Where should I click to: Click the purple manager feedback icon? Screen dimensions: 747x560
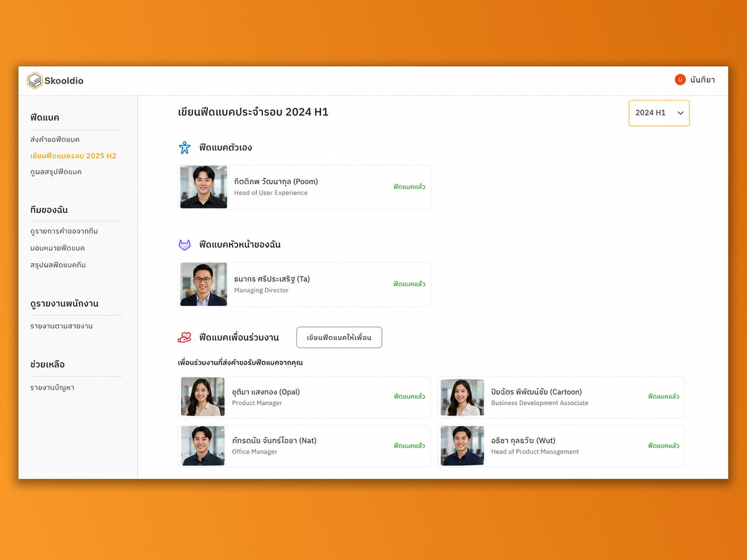pos(185,245)
